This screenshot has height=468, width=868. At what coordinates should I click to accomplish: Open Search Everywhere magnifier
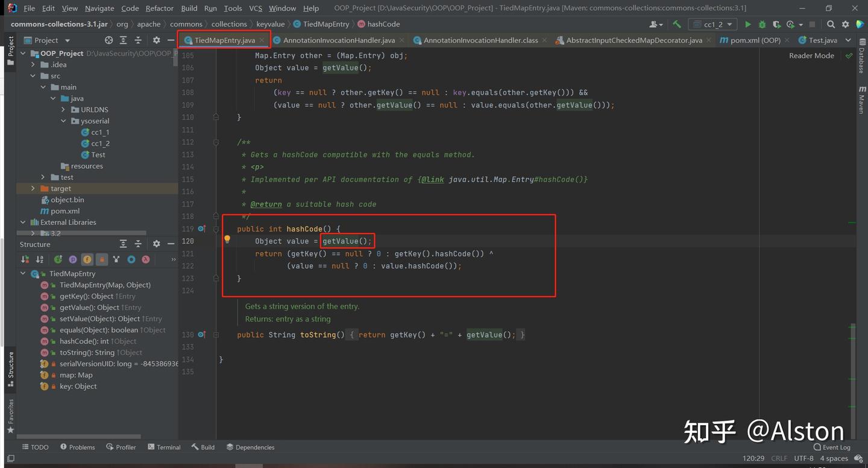point(831,24)
